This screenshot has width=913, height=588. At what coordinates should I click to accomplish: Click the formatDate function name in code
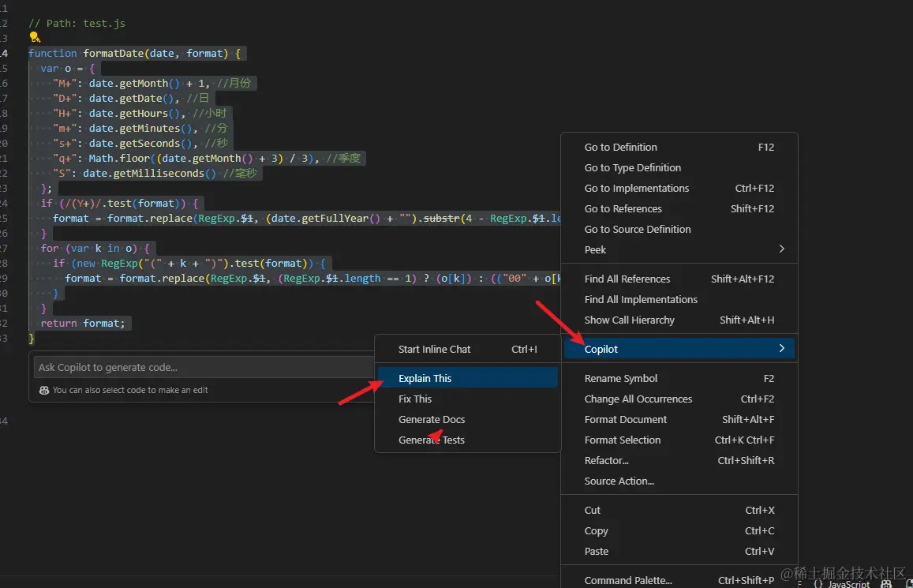point(113,53)
